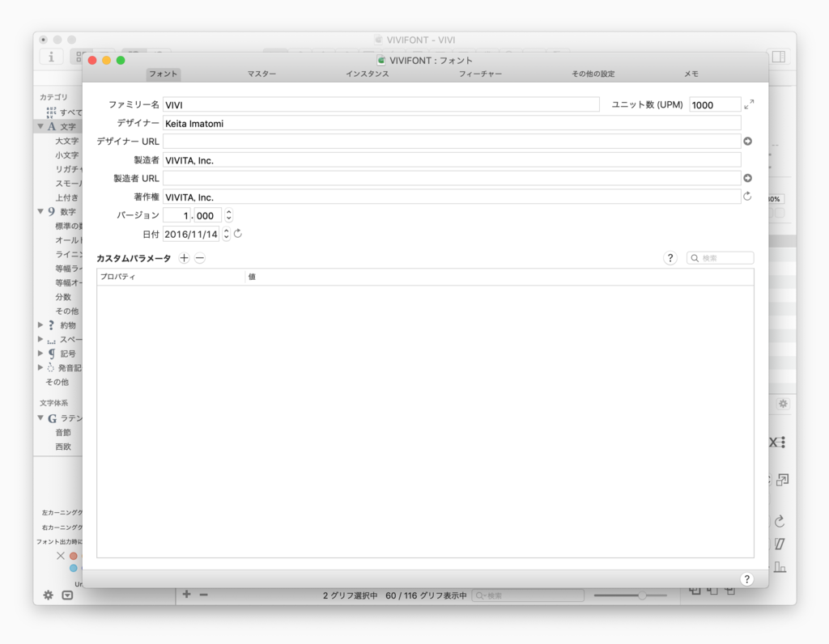Add a glyph with bottom plus button
Viewport: 829px width, 644px height.
point(187,595)
